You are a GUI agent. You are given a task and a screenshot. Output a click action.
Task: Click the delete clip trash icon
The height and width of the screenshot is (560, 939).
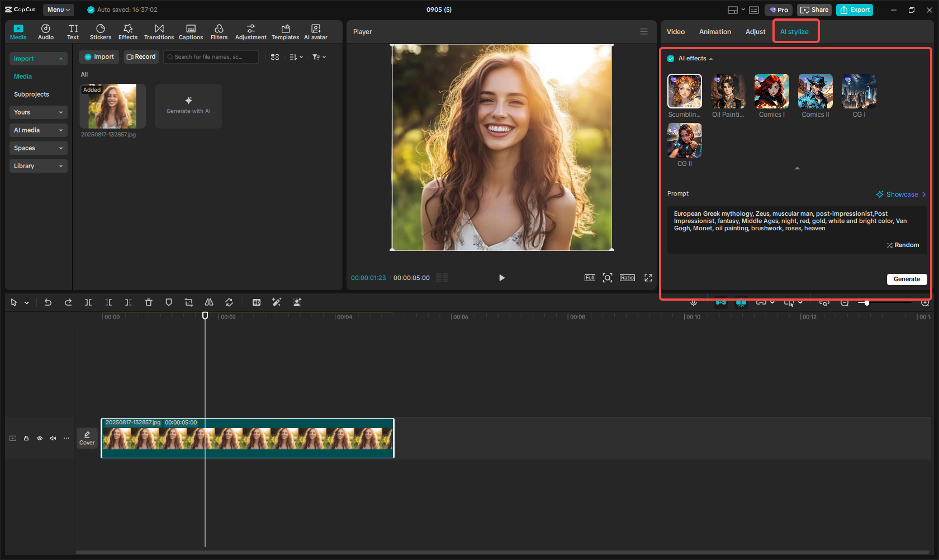point(149,302)
